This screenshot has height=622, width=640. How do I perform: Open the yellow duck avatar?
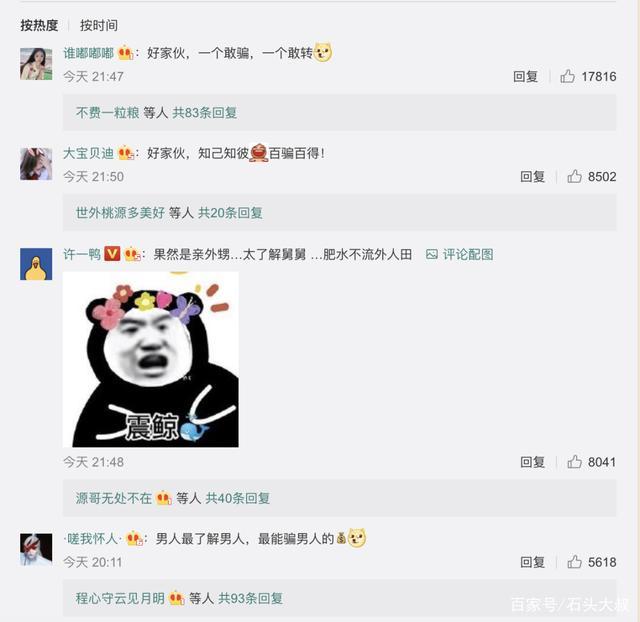click(36, 264)
